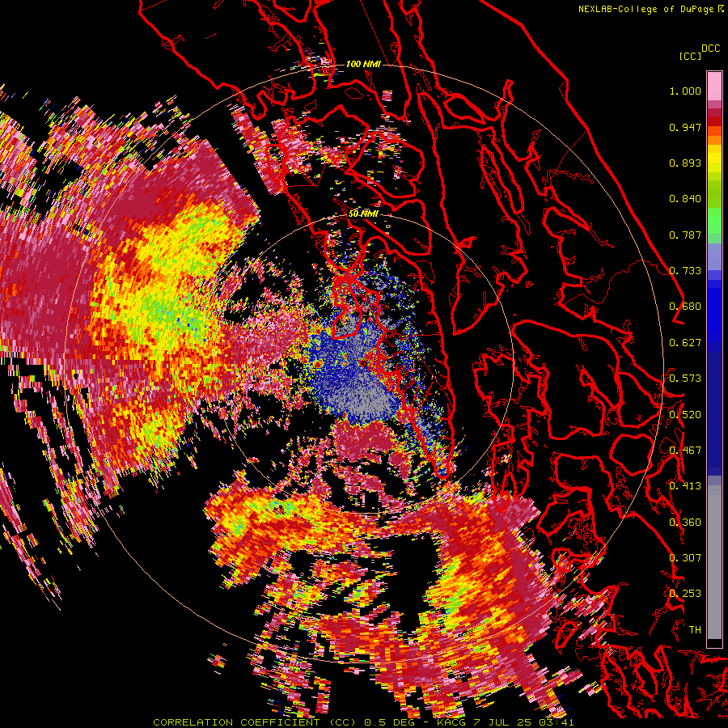Select the 0.573 color scale value
728x728 pixels.
pos(685,379)
